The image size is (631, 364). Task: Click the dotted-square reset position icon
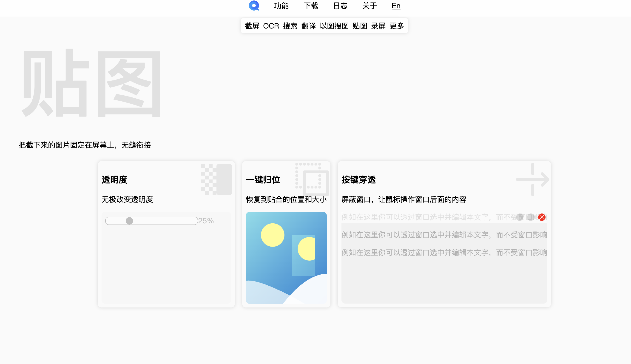312,179
